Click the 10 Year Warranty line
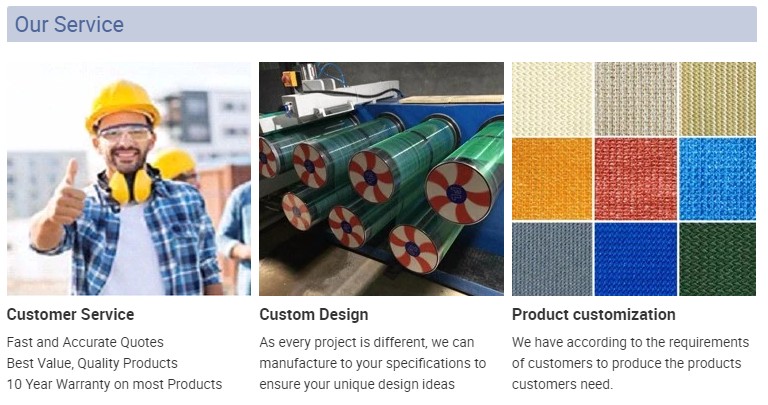Screen dimensions: 768x405 (x=115, y=384)
